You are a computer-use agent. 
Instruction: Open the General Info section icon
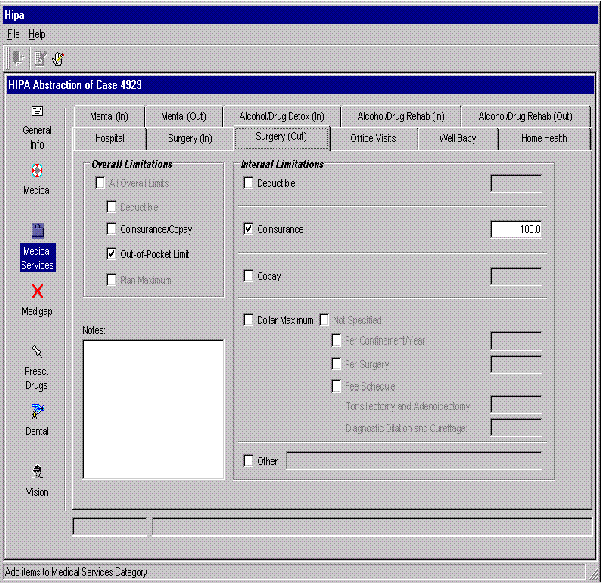pyautogui.click(x=37, y=111)
